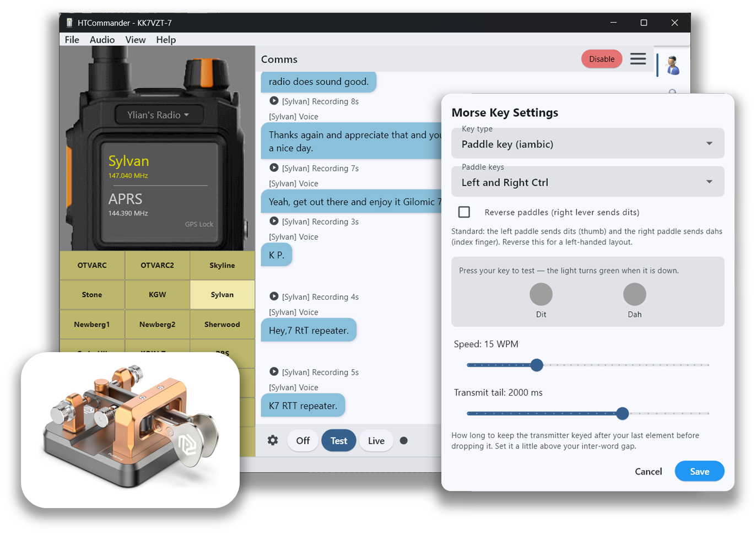This screenshot has width=756, height=534.
Task: Open the File menu
Action: [x=72, y=40]
